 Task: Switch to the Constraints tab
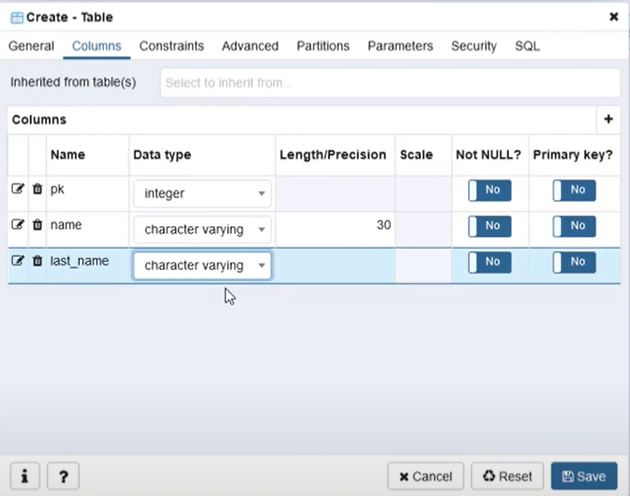[171, 46]
